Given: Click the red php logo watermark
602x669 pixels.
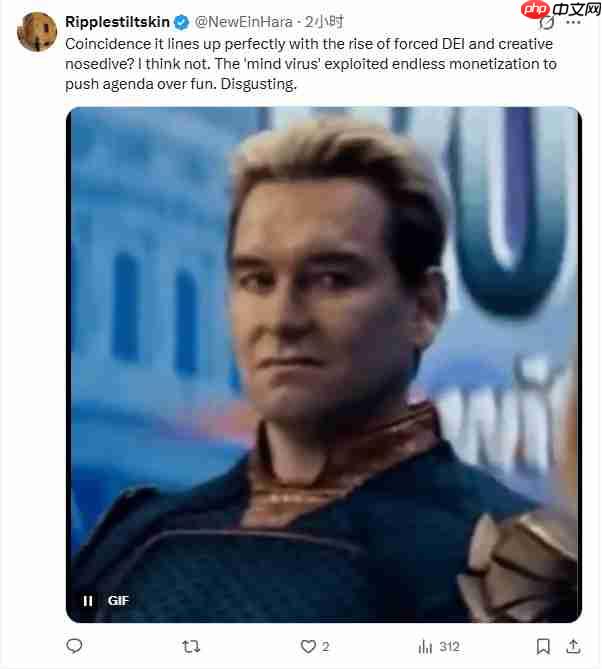Looking at the screenshot, I should tap(535, 10).
